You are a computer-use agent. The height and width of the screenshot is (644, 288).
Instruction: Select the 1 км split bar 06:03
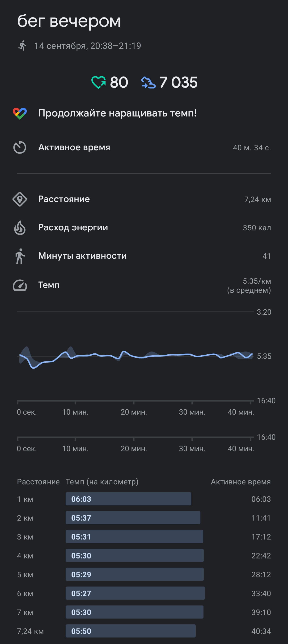point(128,499)
